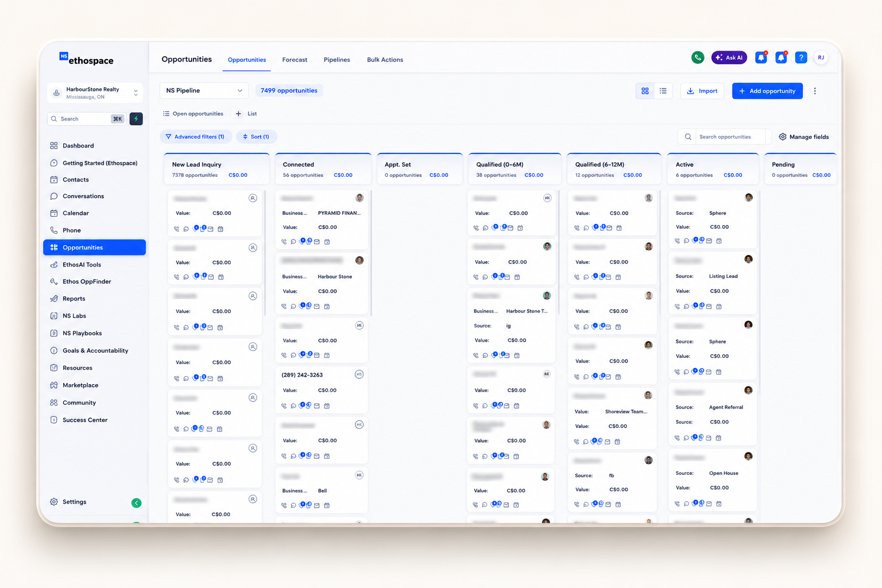Switch to list view layout
Viewport: 882px width, 588px height.
pyautogui.click(x=663, y=91)
